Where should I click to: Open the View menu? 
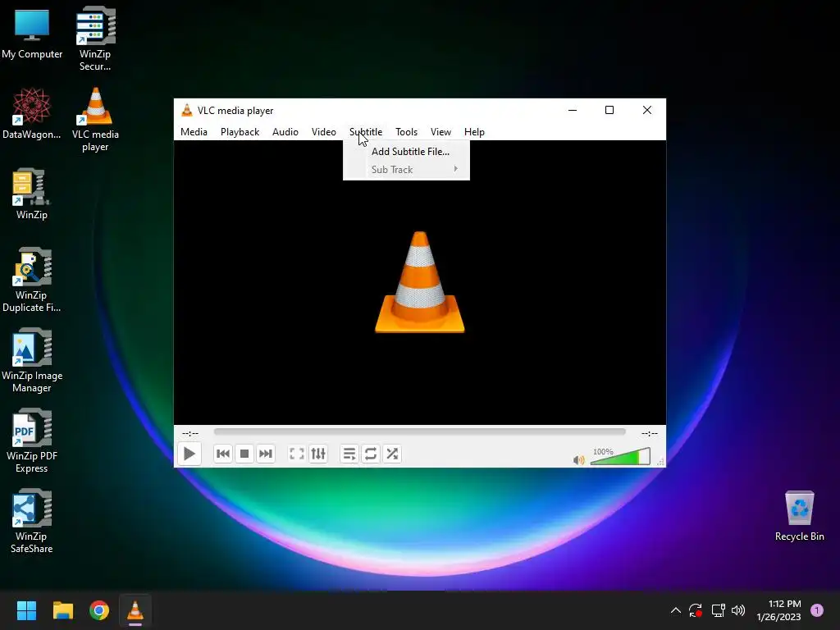click(x=441, y=132)
